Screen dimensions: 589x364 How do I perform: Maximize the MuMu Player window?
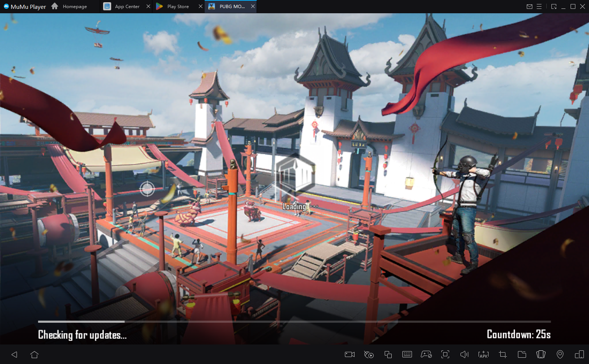[573, 7]
